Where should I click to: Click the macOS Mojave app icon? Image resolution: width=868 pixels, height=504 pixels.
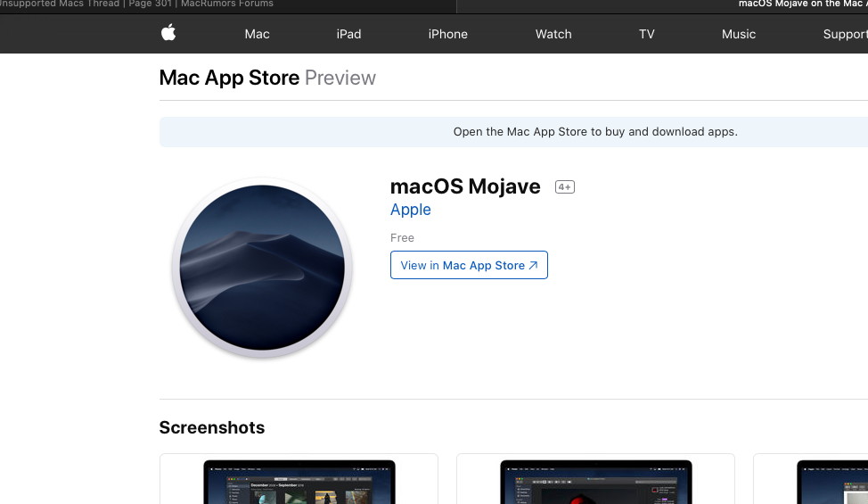click(x=262, y=269)
